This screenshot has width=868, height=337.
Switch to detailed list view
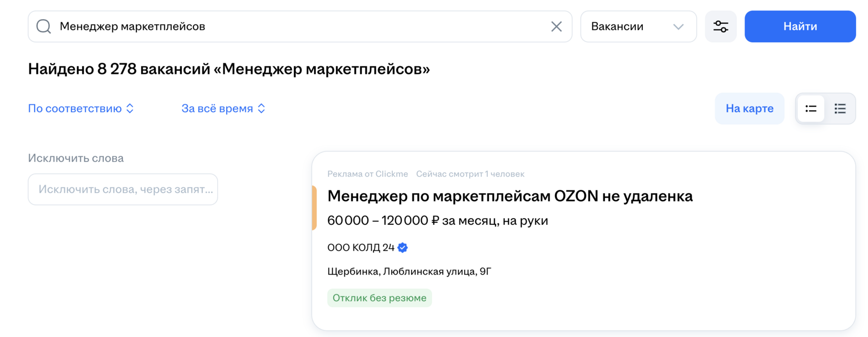(x=811, y=109)
